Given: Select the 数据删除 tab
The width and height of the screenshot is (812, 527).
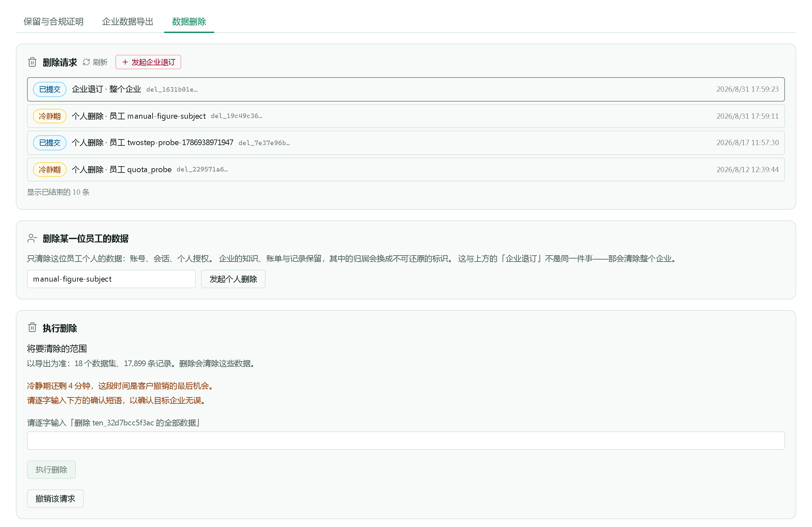Looking at the screenshot, I should pos(189,21).
